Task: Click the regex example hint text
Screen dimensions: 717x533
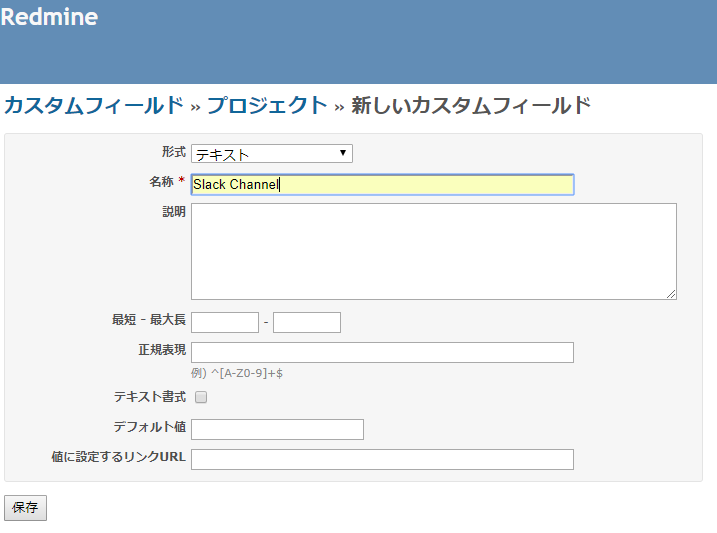Action: tap(237, 373)
